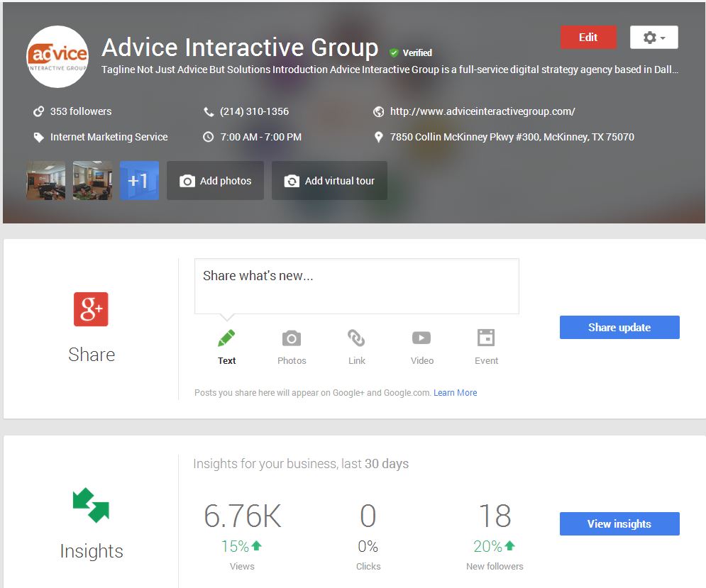The height and width of the screenshot is (588, 706).
Task: Select the Link chain post type
Action: pyautogui.click(x=357, y=347)
